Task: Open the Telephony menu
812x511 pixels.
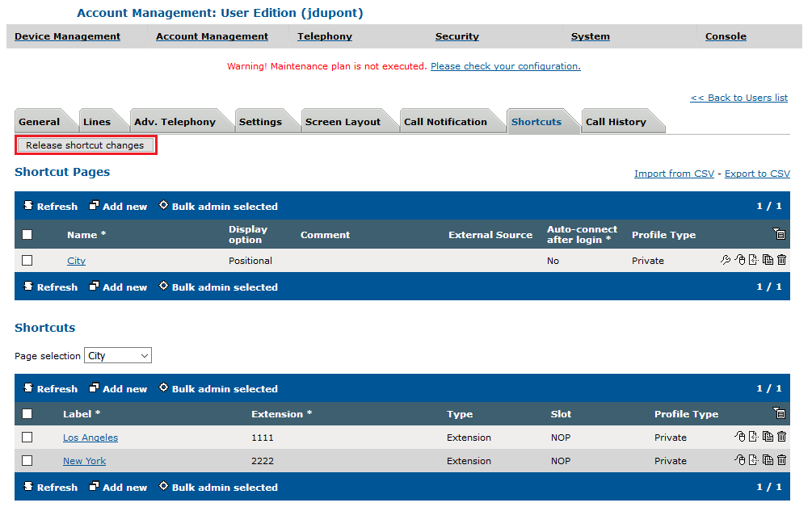Action: pyautogui.click(x=325, y=36)
